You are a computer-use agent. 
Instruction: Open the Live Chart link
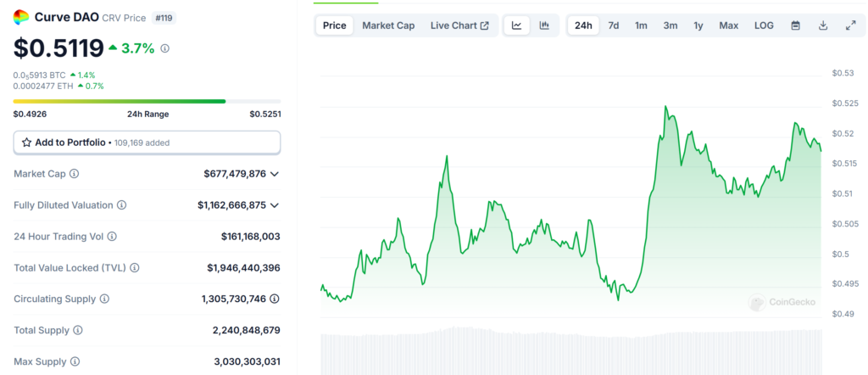459,25
